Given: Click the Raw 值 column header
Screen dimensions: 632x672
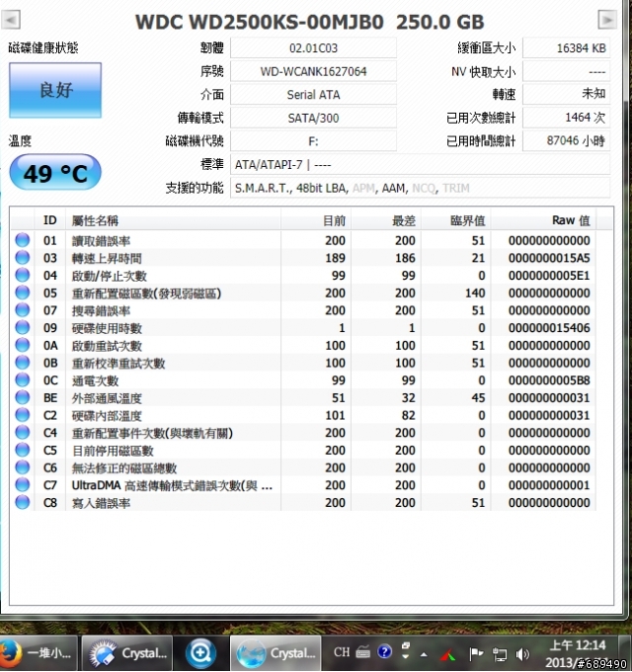Looking at the screenshot, I should (543, 220).
